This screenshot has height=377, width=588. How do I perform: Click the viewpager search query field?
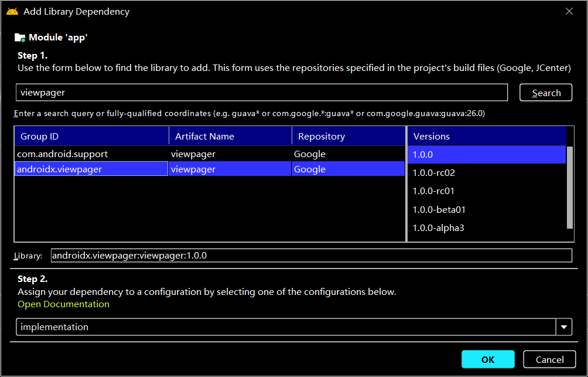[x=261, y=93]
